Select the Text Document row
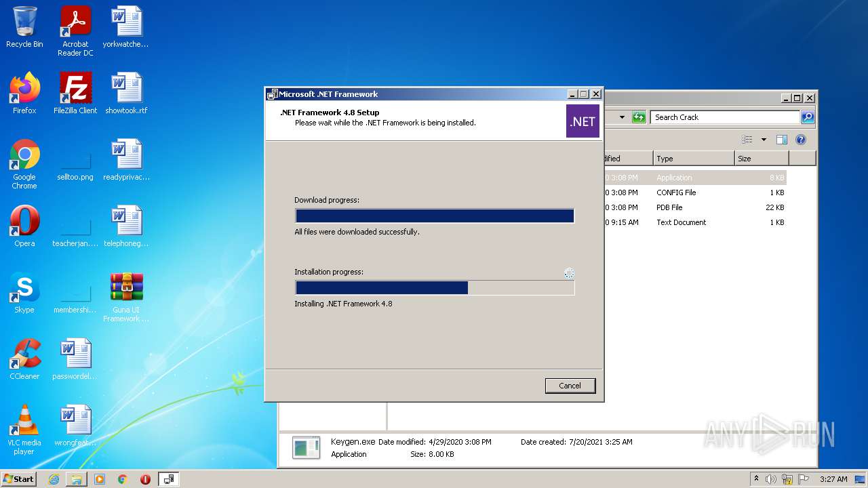Screen dimensions: 868x488 tap(694, 222)
